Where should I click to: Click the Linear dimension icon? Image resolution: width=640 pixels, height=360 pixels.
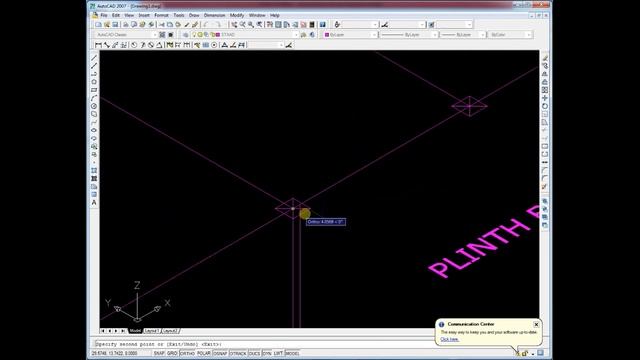point(98,45)
